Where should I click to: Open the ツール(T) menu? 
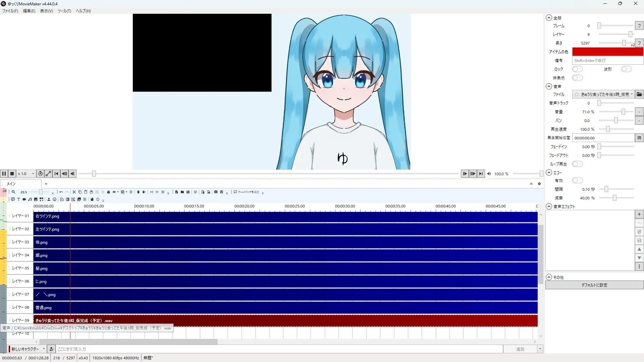(64, 11)
